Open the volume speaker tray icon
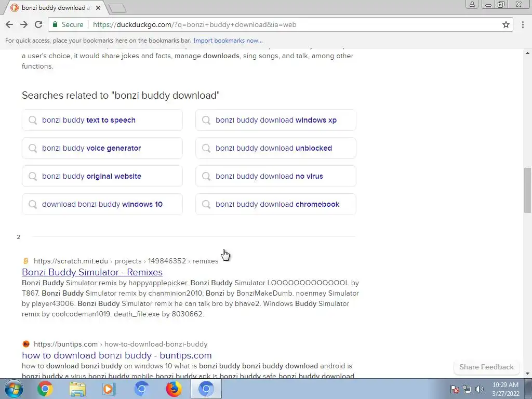The width and height of the screenshot is (532, 399). [x=480, y=389]
